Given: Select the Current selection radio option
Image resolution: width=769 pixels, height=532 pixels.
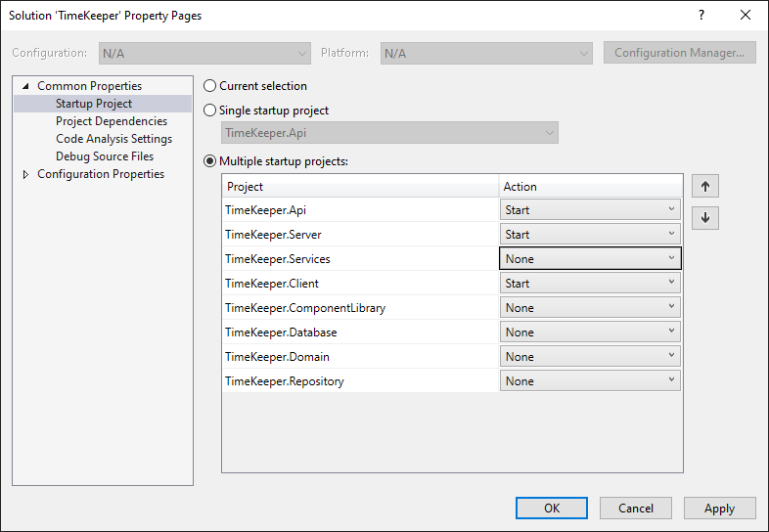Looking at the screenshot, I should (210, 86).
